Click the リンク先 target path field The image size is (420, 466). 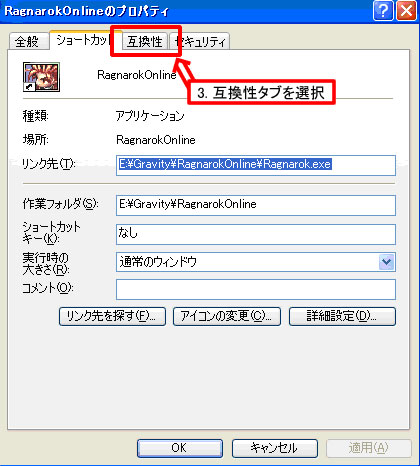coord(256,165)
